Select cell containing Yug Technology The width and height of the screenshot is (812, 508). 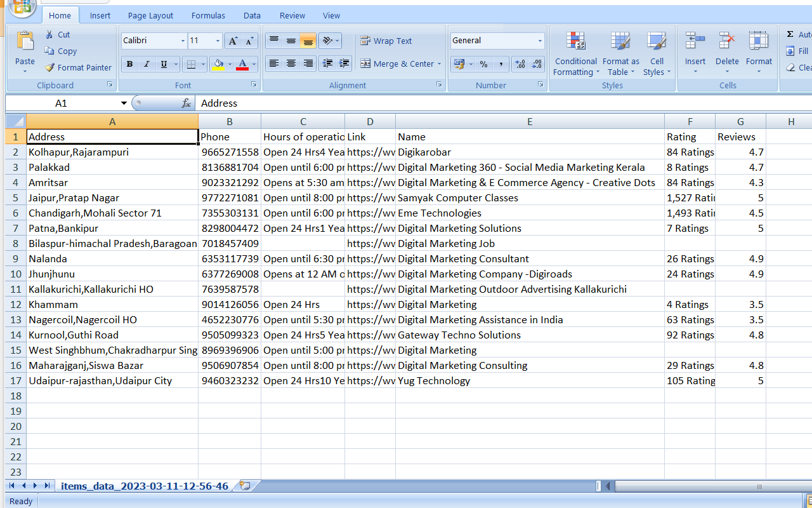point(530,380)
